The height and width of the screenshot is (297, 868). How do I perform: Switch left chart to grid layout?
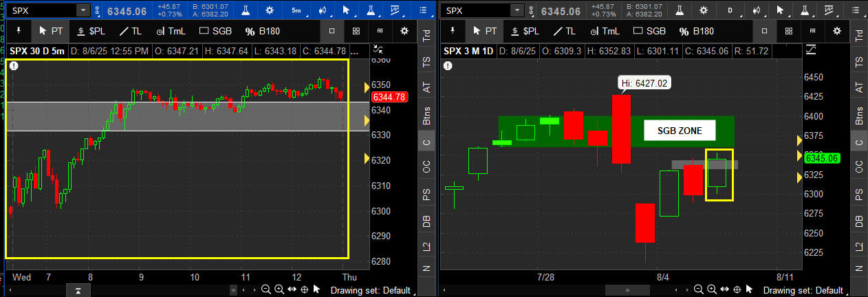tap(356, 31)
